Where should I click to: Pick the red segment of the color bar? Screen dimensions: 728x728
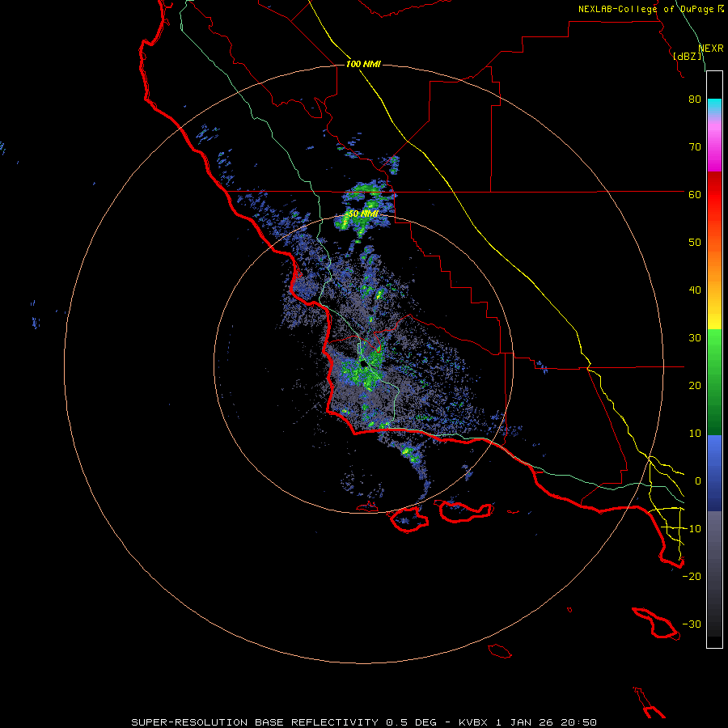[x=714, y=195]
